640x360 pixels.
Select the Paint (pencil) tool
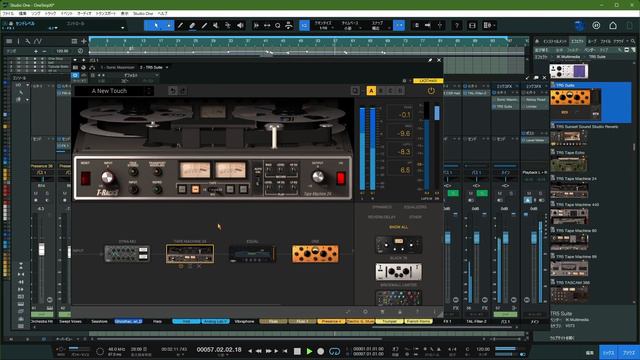(x=180, y=25)
